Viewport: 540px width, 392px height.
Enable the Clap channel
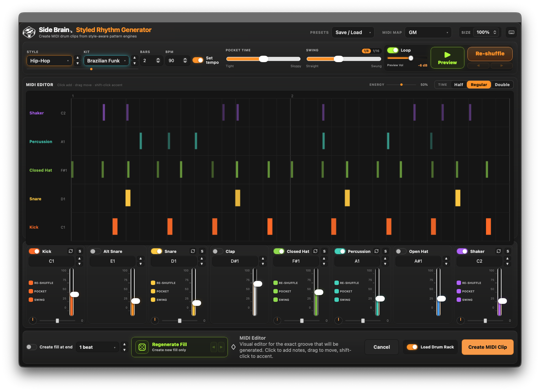click(x=218, y=251)
